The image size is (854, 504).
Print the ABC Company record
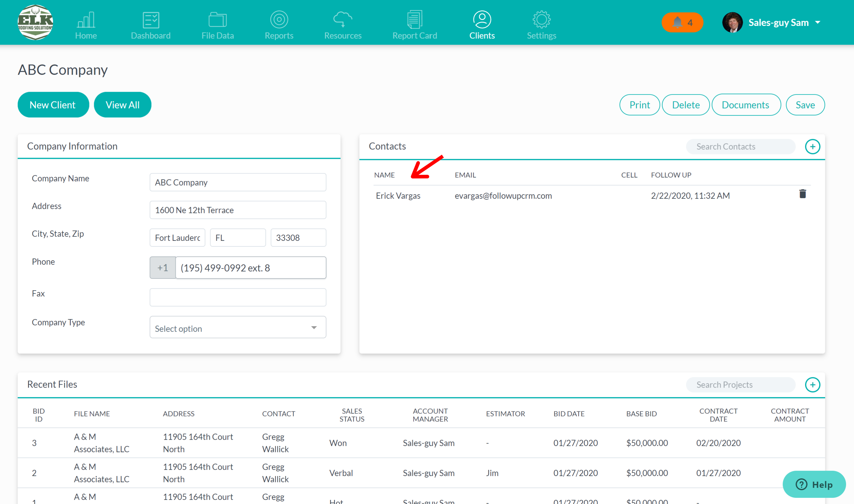(639, 105)
